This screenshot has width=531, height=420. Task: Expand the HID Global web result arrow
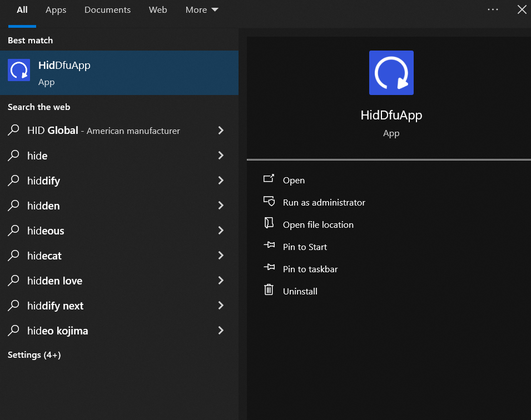[x=221, y=131]
